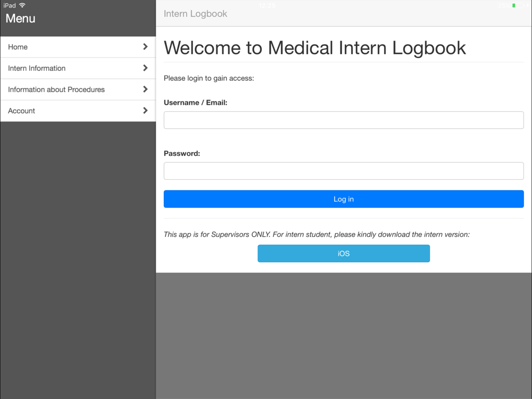Click the Intern Logbook header title

point(195,14)
